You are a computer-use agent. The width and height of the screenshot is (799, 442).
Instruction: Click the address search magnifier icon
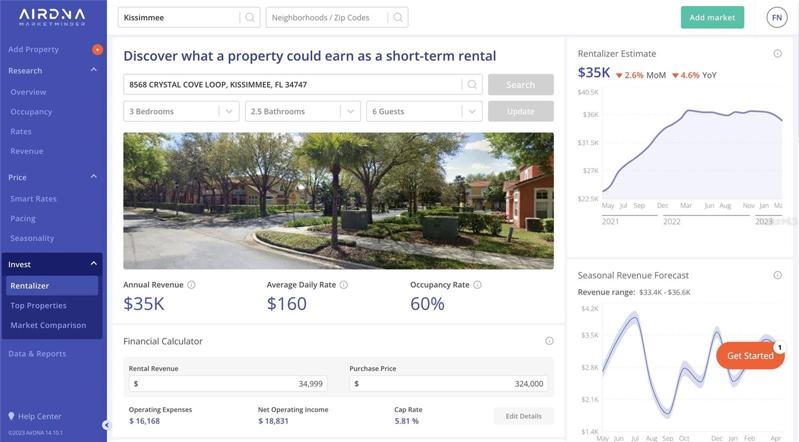click(x=472, y=85)
